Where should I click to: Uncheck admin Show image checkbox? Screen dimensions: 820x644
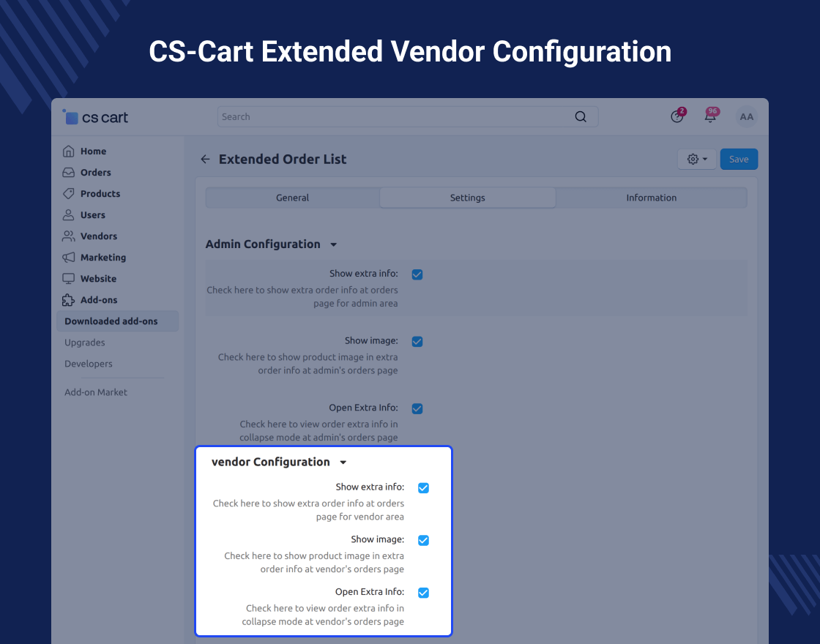tap(417, 341)
